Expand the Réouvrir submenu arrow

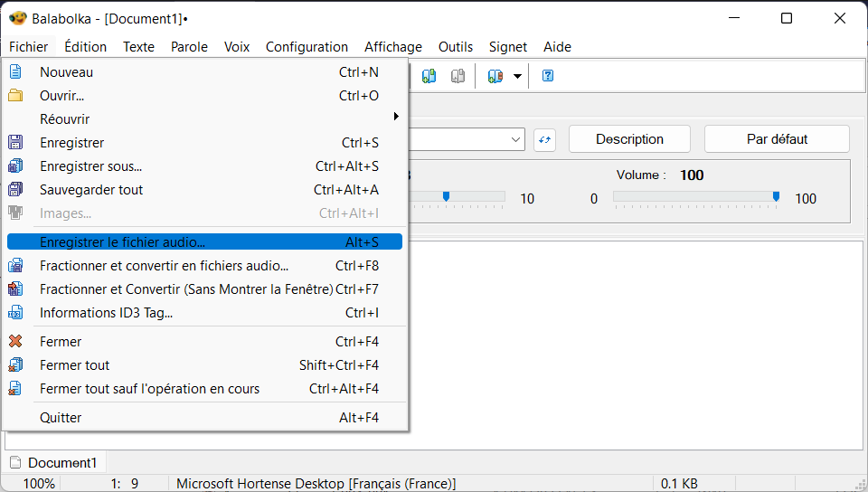click(396, 118)
